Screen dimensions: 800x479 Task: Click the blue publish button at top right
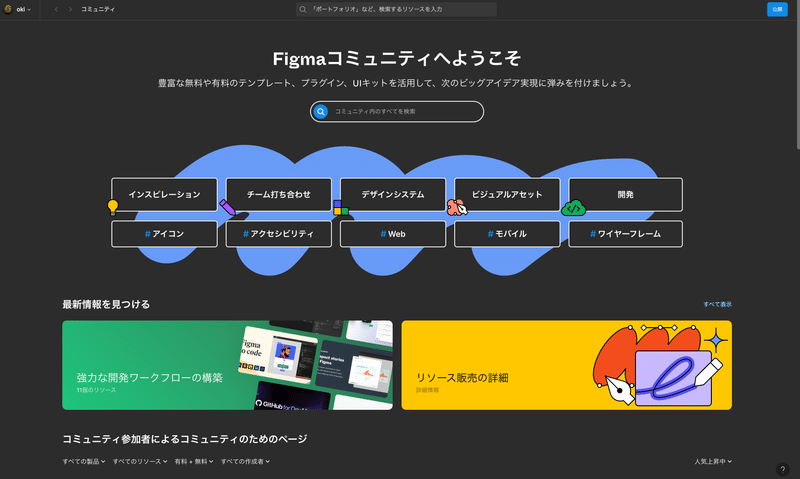coord(777,9)
